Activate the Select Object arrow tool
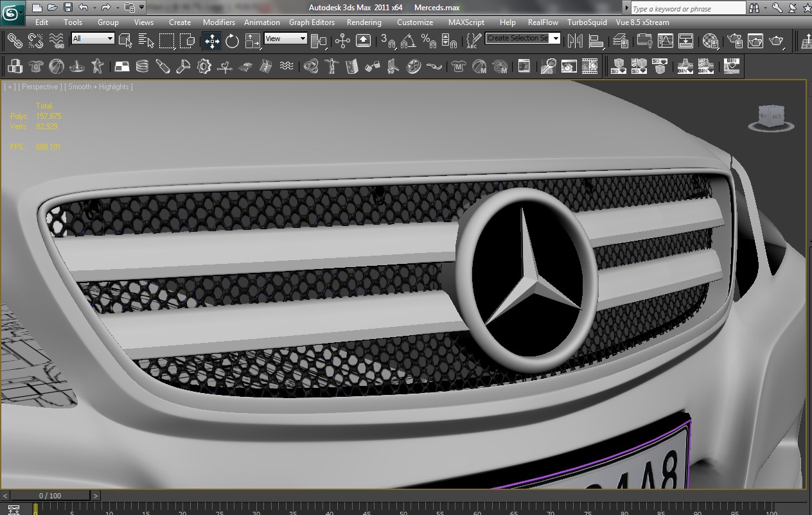This screenshot has width=812, height=515. [x=126, y=41]
